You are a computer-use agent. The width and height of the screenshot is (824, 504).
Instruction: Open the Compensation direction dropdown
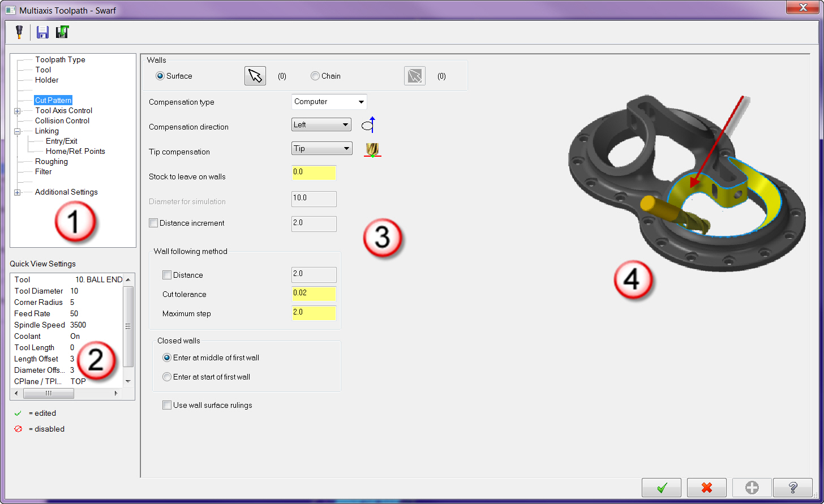(x=321, y=124)
